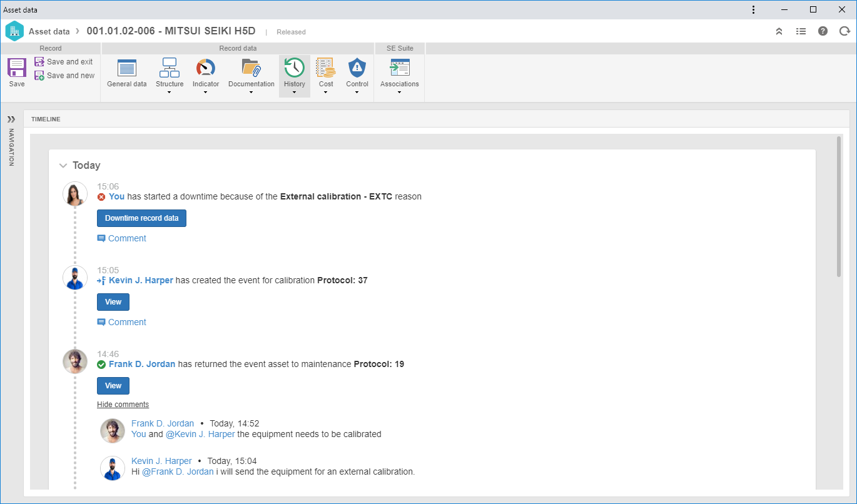Click the NAVIGATION vertical label

11,147
